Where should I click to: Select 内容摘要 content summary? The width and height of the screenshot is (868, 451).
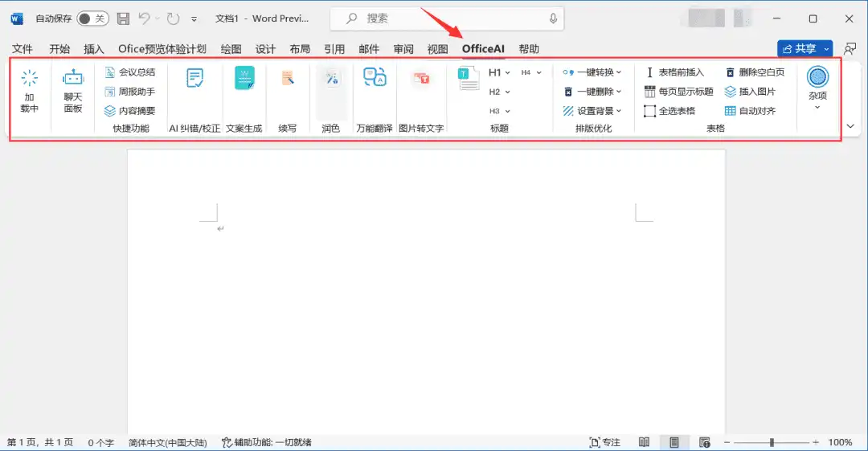pos(130,111)
